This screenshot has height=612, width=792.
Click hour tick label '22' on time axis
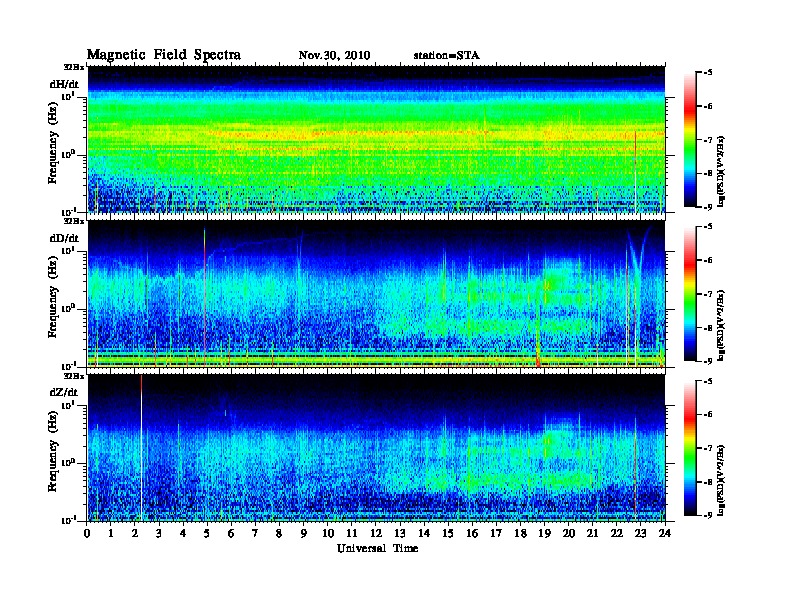pos(617,533)
